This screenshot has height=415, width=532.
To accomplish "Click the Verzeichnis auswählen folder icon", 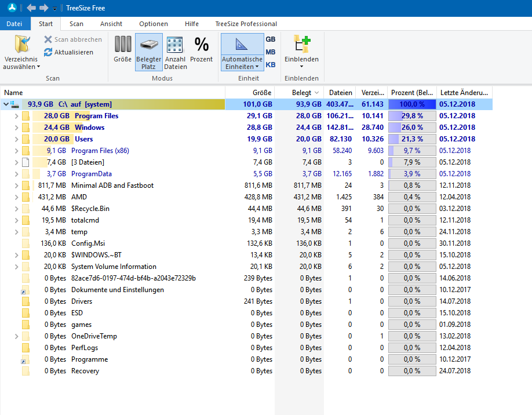I will tap(22, 45).
